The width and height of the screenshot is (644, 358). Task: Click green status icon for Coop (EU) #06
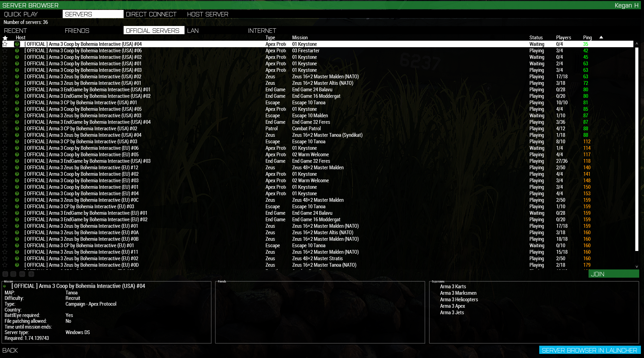point(17,148)
